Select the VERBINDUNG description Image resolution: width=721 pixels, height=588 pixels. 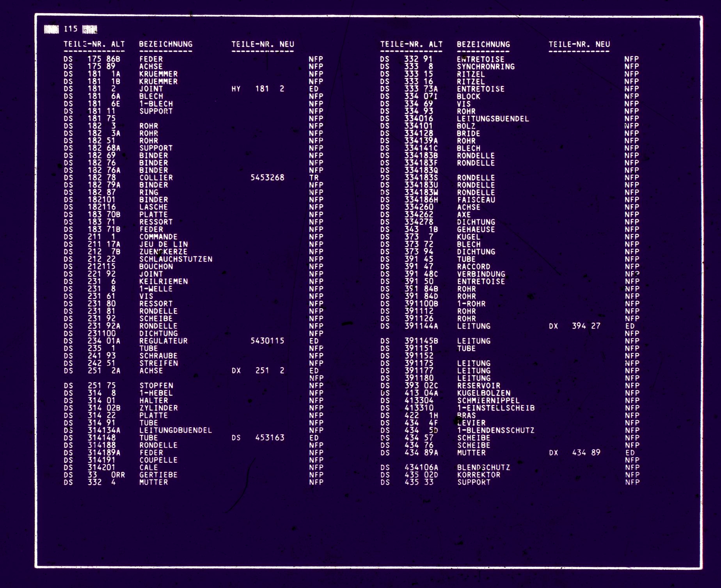click(481, 274)
